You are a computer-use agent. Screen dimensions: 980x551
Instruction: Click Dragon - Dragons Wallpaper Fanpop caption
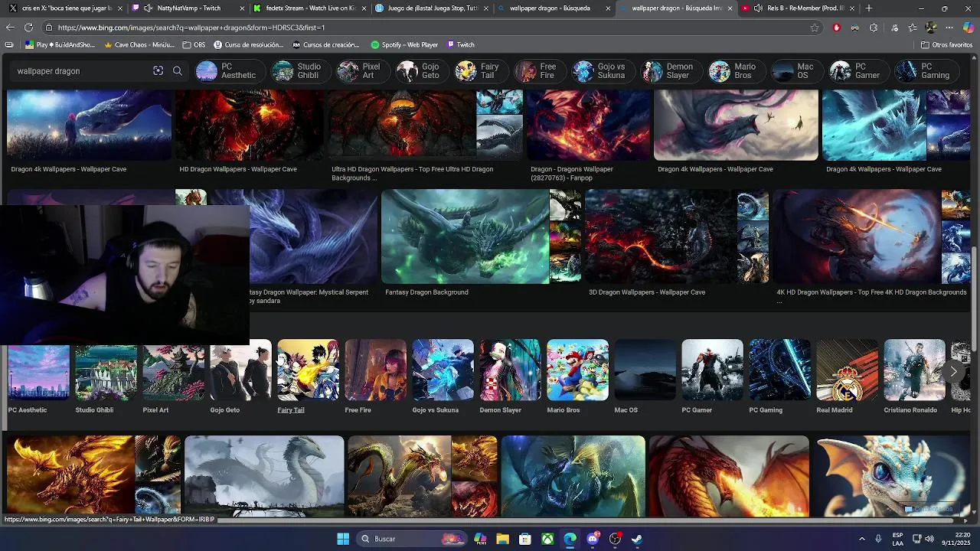572,173
